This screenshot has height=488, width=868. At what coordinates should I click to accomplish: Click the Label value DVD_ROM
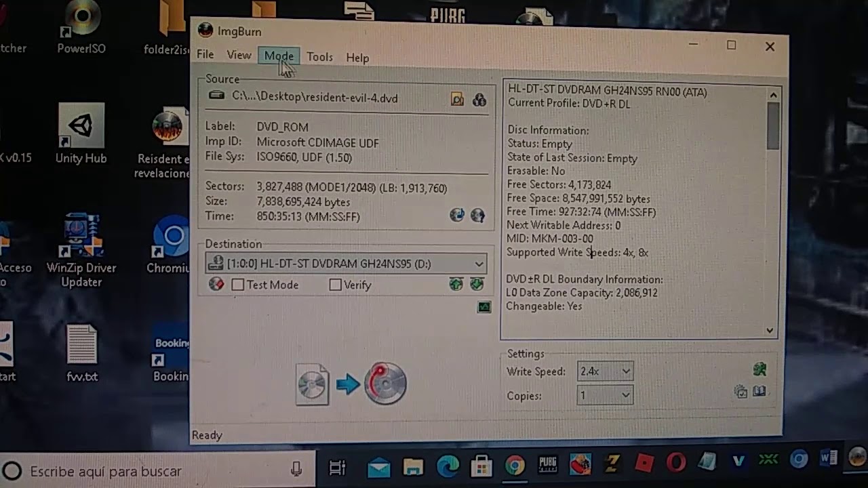coord(282,127)
